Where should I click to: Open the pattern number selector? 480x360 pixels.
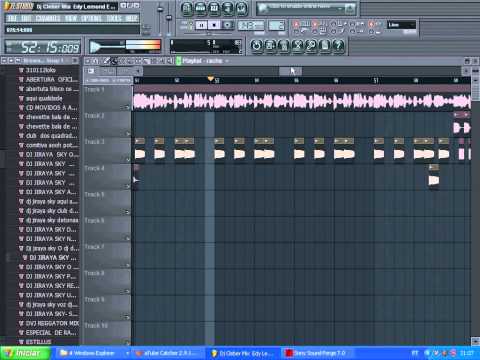[277, 25]
